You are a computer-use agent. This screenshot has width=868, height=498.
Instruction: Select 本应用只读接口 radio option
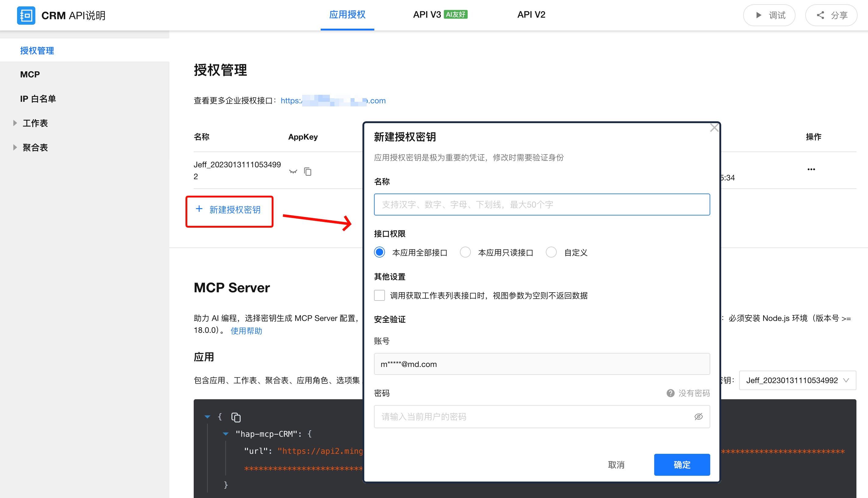click(465, 252)
